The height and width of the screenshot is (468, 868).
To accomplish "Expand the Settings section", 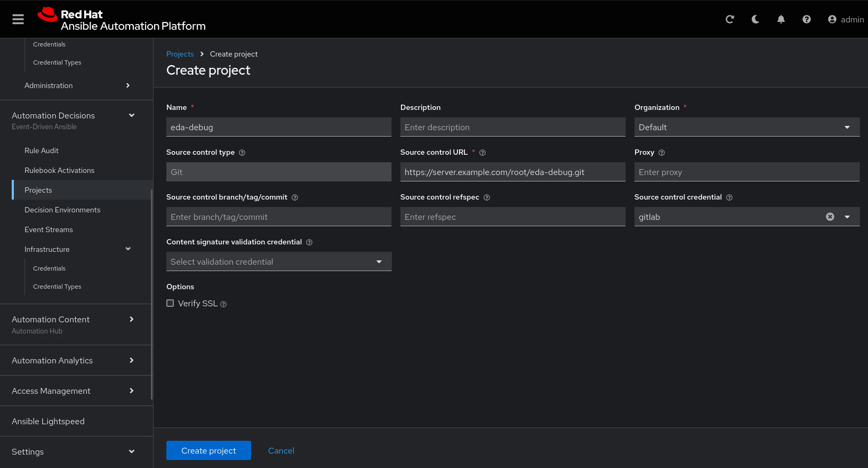I will (77, 451).
